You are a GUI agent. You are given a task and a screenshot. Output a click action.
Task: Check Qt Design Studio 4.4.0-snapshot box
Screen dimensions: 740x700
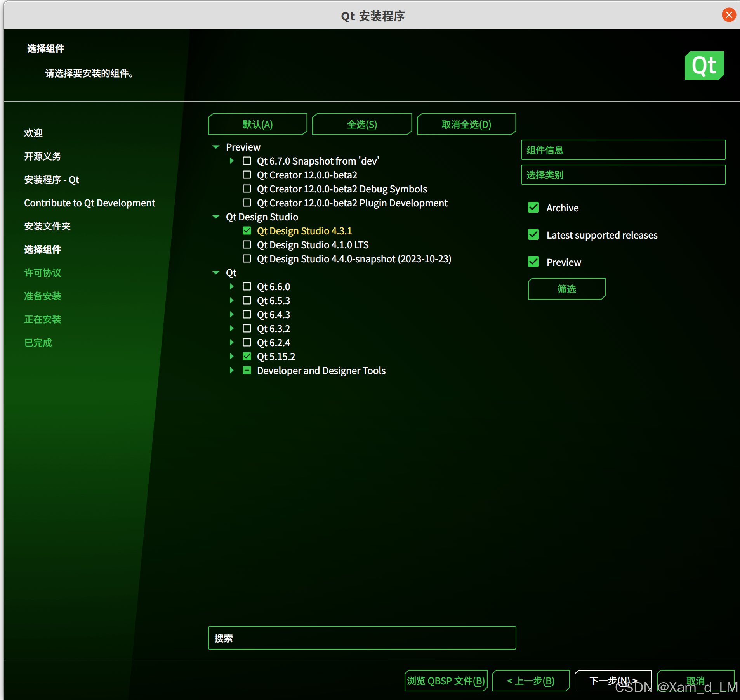pyautogui.click(x=247, y=258)
